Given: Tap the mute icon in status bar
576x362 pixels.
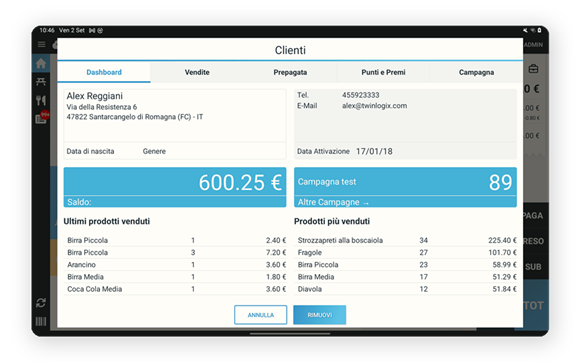Looking at the screenshot, I should click(x=525, y=30).
